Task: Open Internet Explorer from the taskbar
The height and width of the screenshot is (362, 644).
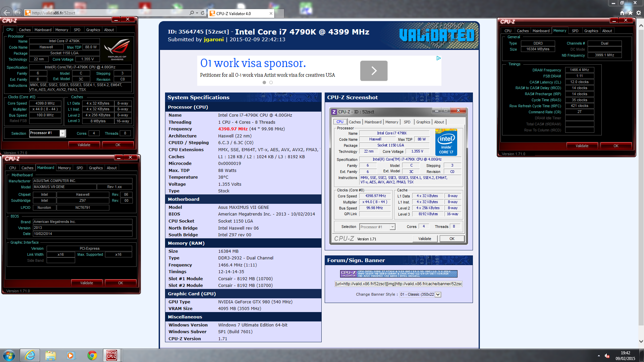Action: (x=30, y=355)
